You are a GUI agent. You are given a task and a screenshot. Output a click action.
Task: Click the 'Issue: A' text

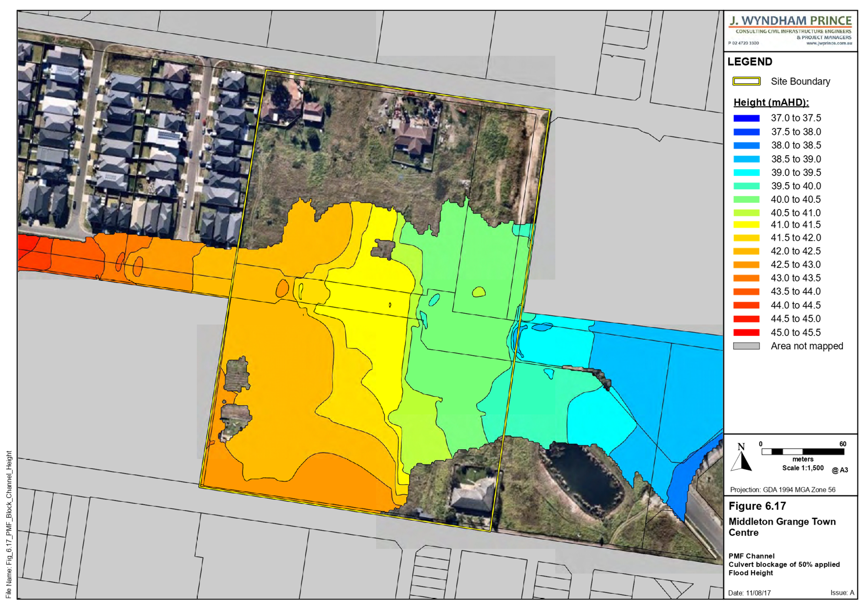pyautogui.click(x=842, y=593)
